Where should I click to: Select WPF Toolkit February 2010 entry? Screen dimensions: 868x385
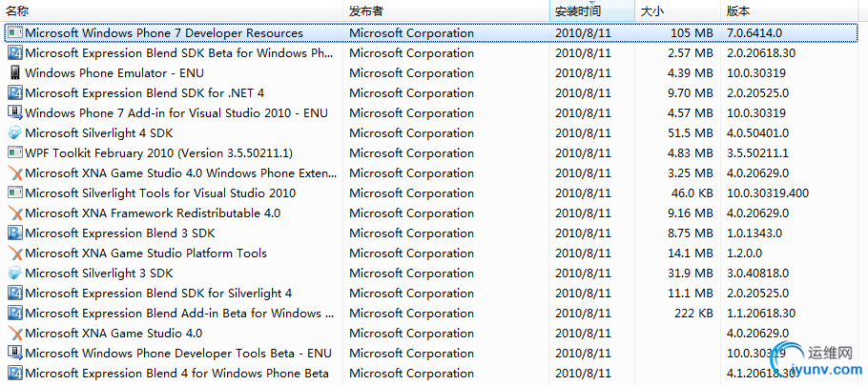[159, 152]
